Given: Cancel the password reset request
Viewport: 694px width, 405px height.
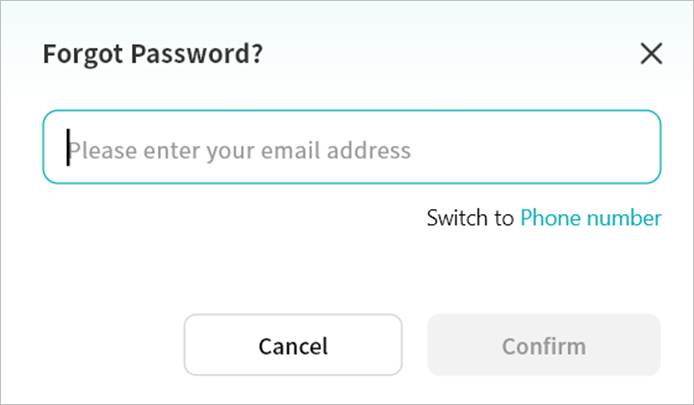Looking at the screenshot, I should 293,346.
